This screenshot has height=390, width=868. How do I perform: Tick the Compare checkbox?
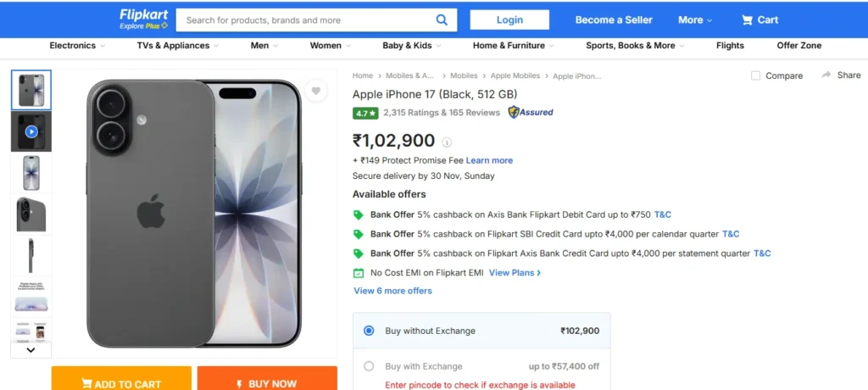756,75
